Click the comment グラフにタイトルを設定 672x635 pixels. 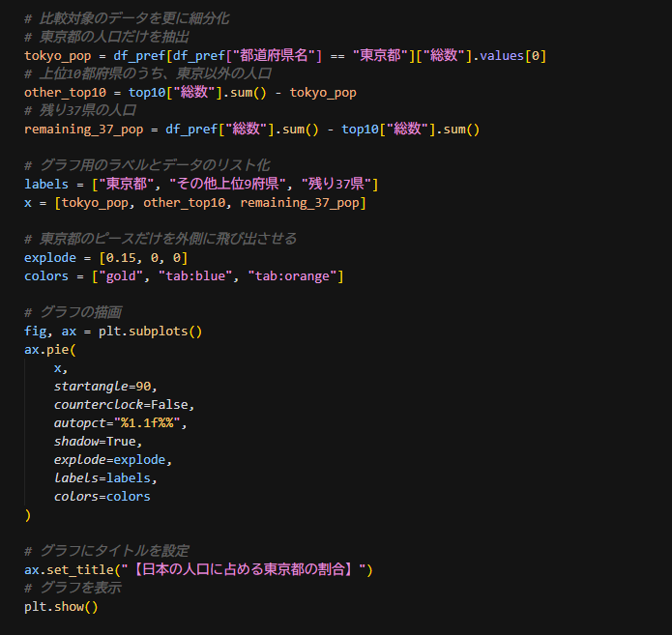pos(106,552)
